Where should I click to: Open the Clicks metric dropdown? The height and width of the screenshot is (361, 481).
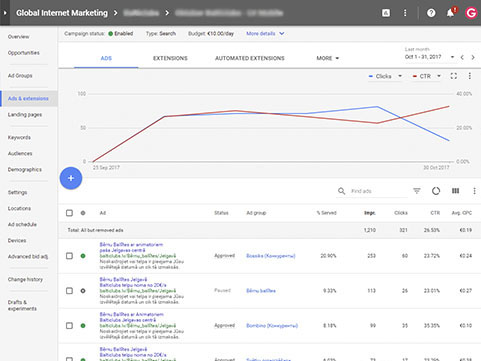pyautogui.click(x=385, y=76)
